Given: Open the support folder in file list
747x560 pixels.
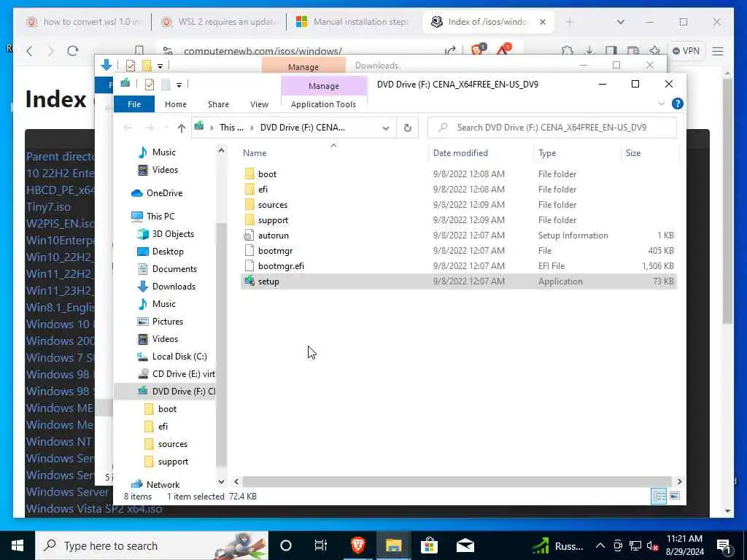Looking at the screenshot, I should (273, 220).
